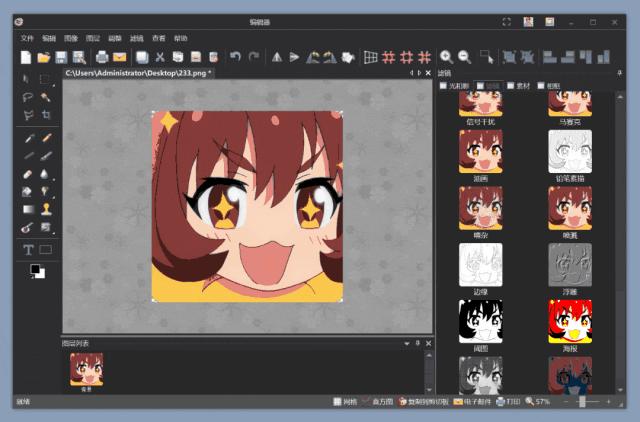Open the document tab list dropdown
This screenshot has height=422, width=640.
coord(411,73)
